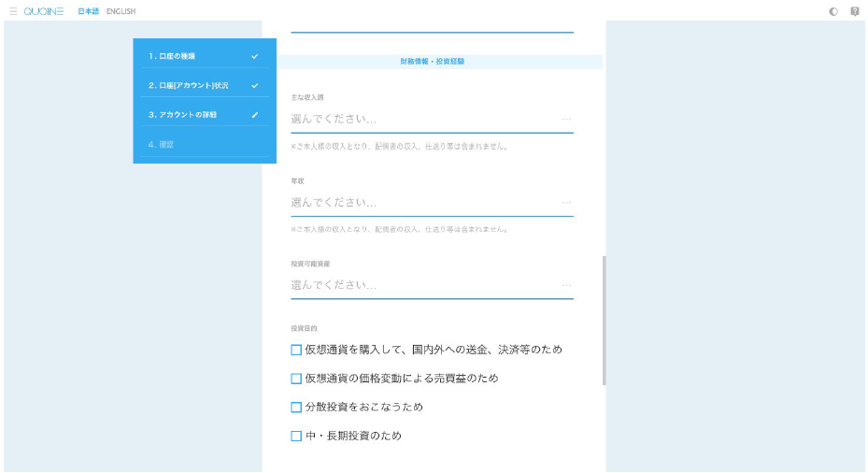Check 仮想通貨の価格変動による売買益のため

tap(296, 379)
